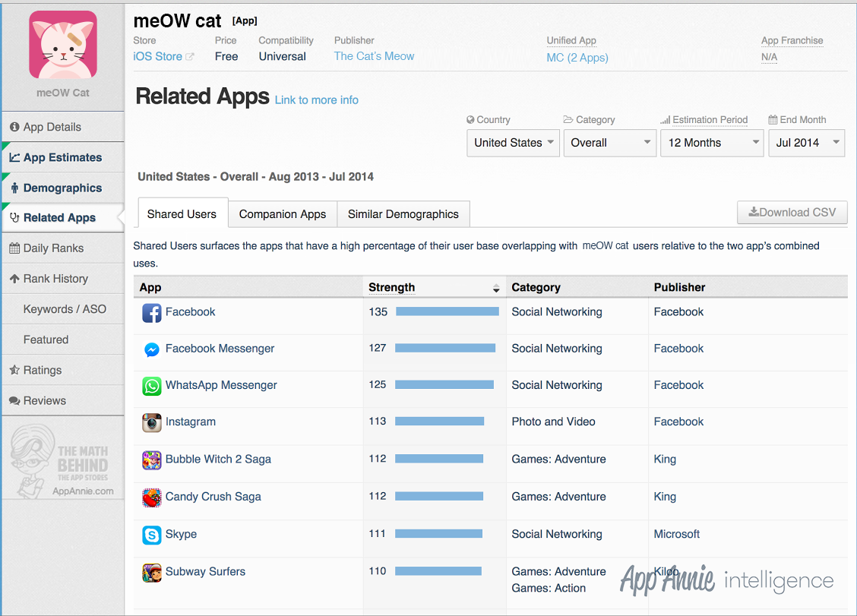Click the Candy Crush Saga icon
This screenshot has width=857, height=616.
(151, 498)
